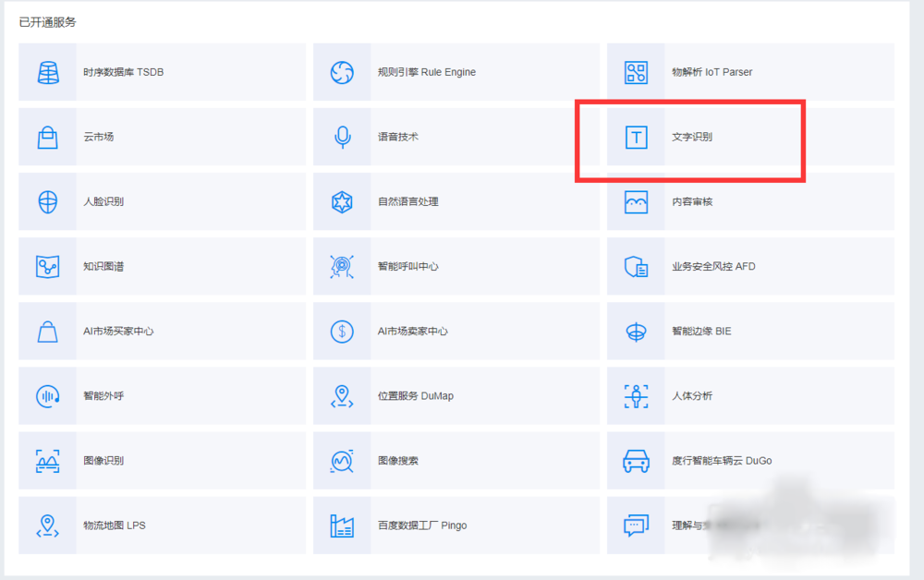Open the 规则引擎 Rule Engine icon

tap(342, 72)
